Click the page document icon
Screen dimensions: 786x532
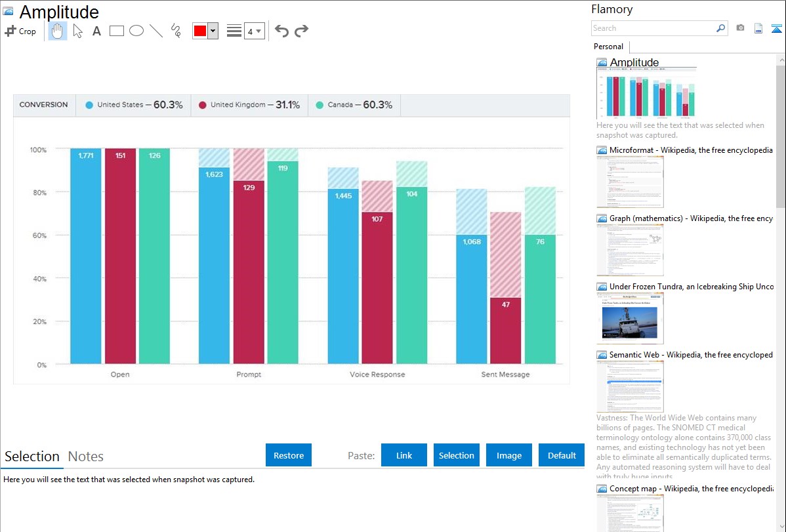[758, 28]
